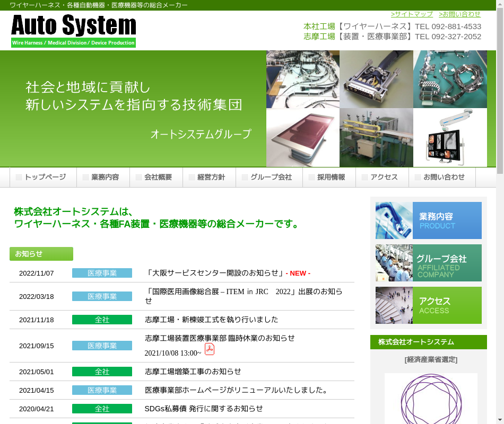
Task: Open the 大阪サービスセンター開設のお知らせ news item
Action: pyautogui.click(x=215, y=273)
